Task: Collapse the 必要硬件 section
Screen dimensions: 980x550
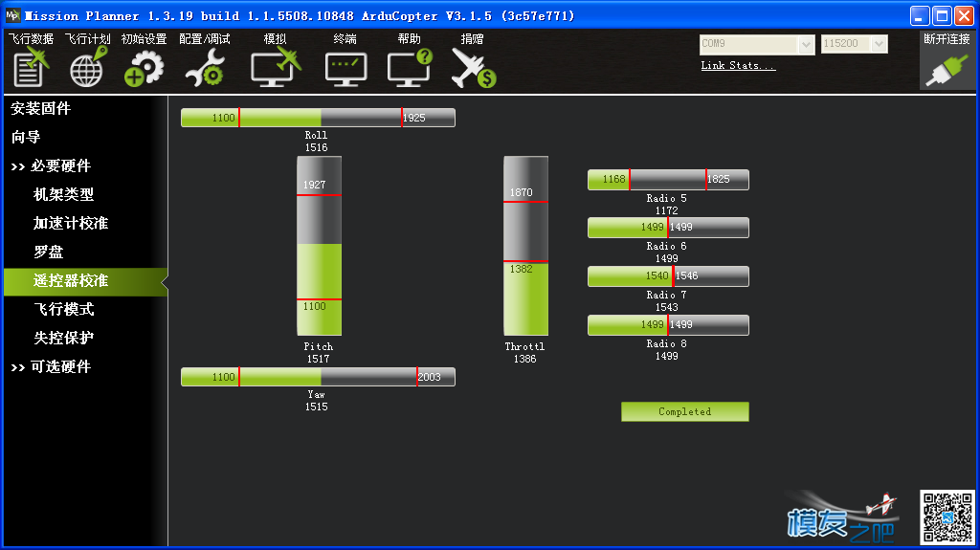Action: click(52, 165)
